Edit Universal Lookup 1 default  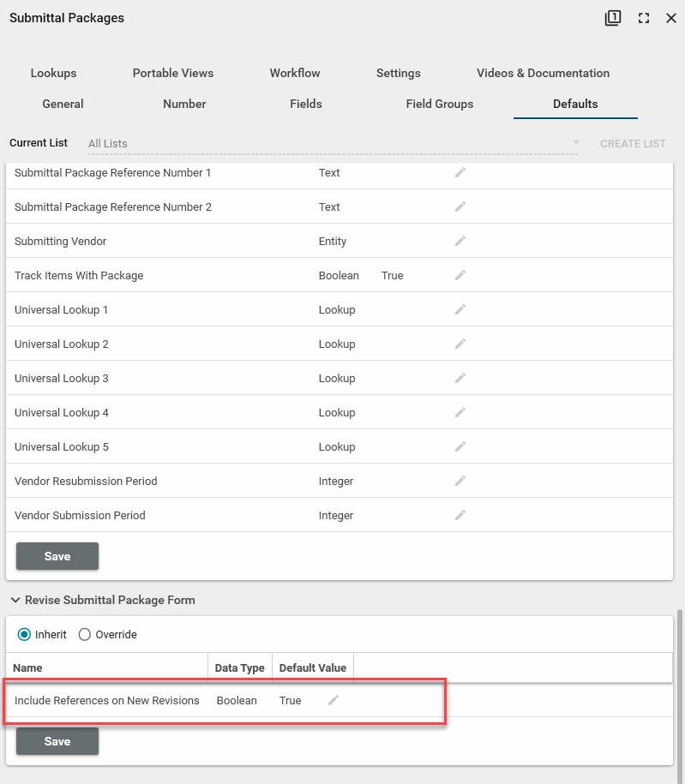pyautogui.click(x=460, y=309)
